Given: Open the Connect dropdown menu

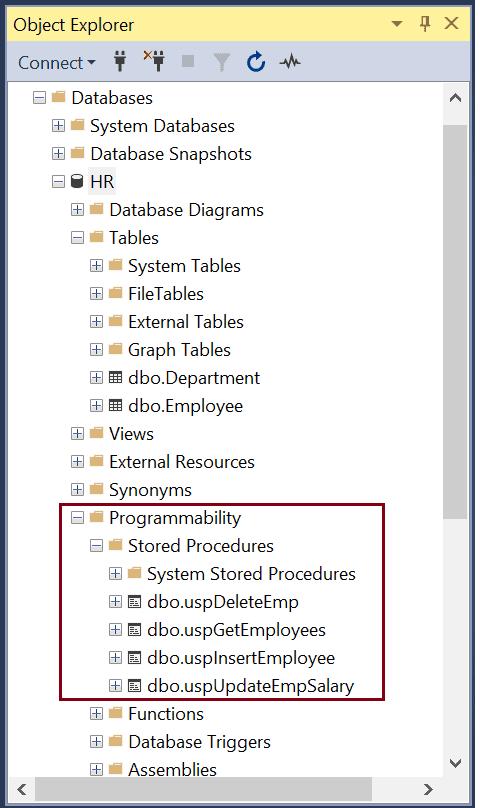Looking at the screenshot, I should coord(57,62).
